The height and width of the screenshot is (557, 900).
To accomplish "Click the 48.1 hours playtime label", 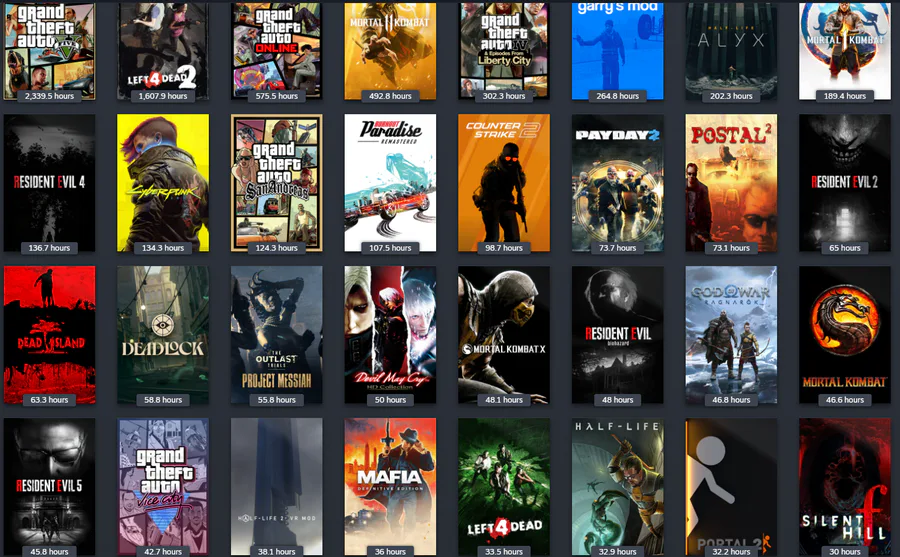I will pos(504,400).
